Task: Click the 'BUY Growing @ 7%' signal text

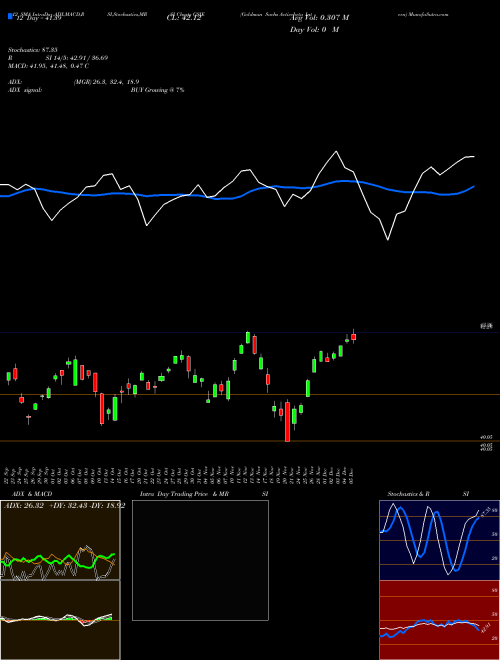Action: 157,90
